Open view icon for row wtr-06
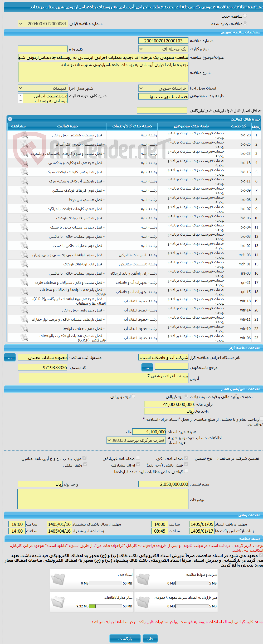Image resolution: width=263 pixels, height=644 pixels. click(24, 338)
